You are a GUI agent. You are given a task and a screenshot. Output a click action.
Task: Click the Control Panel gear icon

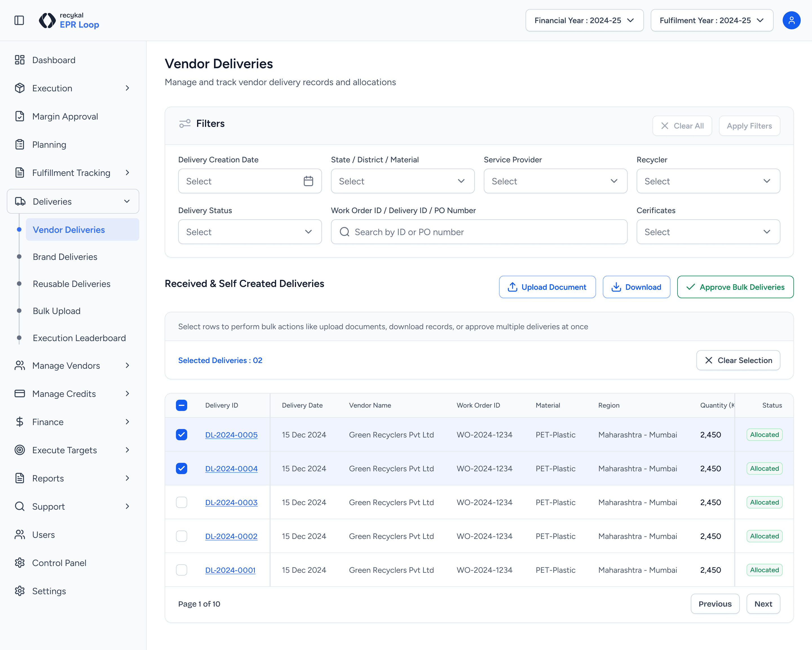click(19, 563)
